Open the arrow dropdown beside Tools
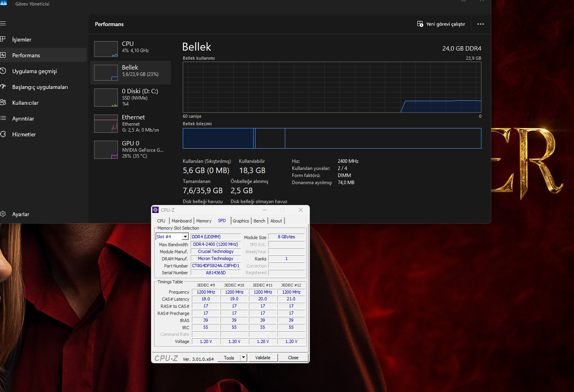The width and height of the screenshot is (574, 392). pyautogui.click(x=244, y=358)
